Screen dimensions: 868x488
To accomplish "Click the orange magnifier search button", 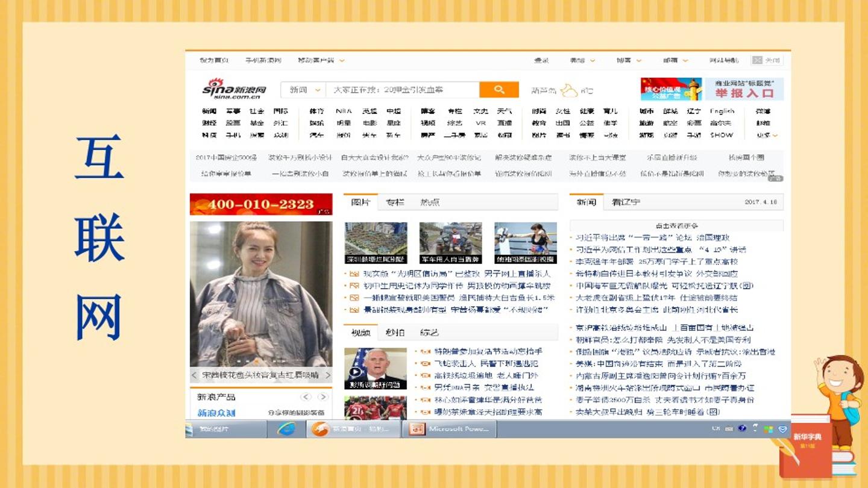I will [499, 90].
